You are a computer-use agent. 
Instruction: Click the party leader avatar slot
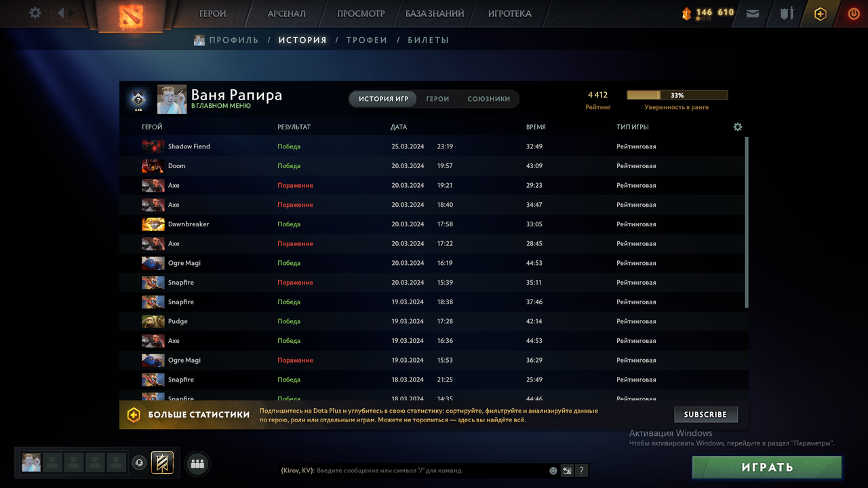tap(31, 462)
